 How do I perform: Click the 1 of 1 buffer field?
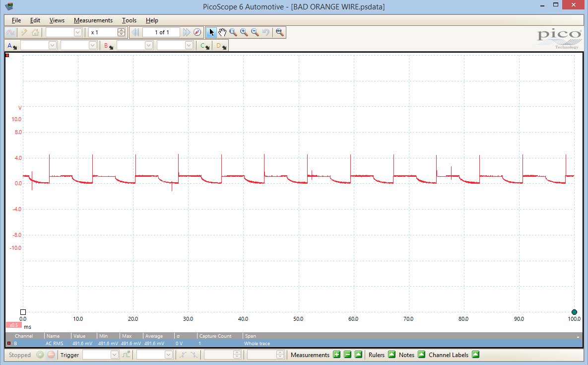click(x=162, y=32)
